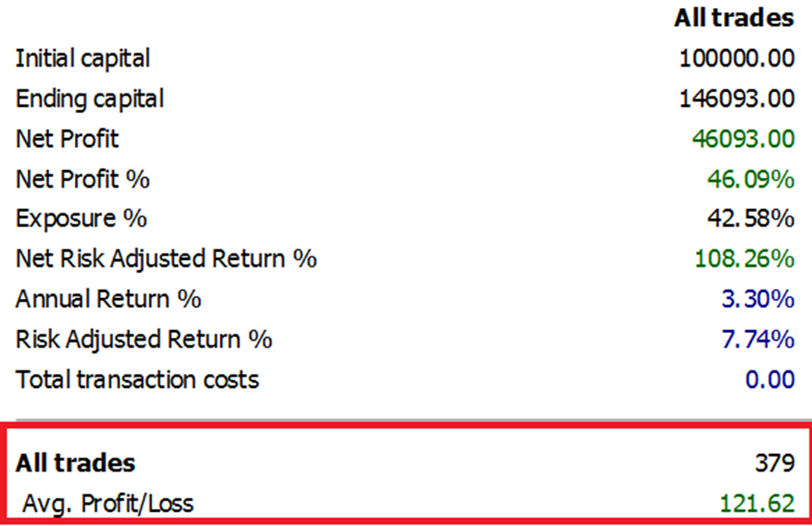The height and width of the screenshot is (526, 812).
Task: Select the Net Risk Adjusted Return % label
Action: pyautogui.click(x=166, y=259)
